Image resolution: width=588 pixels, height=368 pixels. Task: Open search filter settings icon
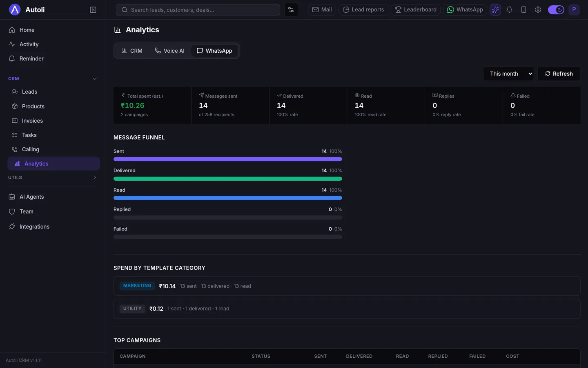291,10
